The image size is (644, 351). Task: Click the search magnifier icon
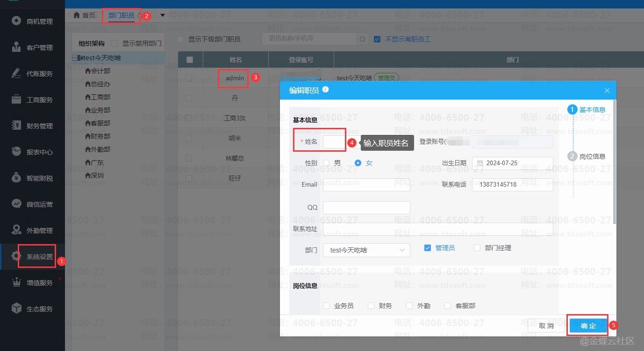tap(363, 39)
